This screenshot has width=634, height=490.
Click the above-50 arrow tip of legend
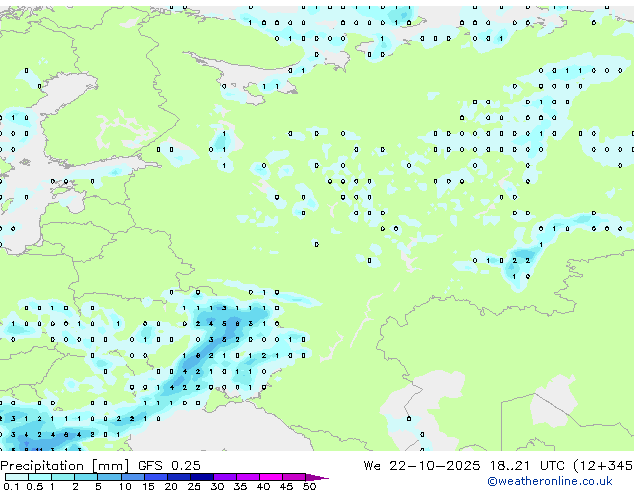pyautogui.click(x=317, y=478)
